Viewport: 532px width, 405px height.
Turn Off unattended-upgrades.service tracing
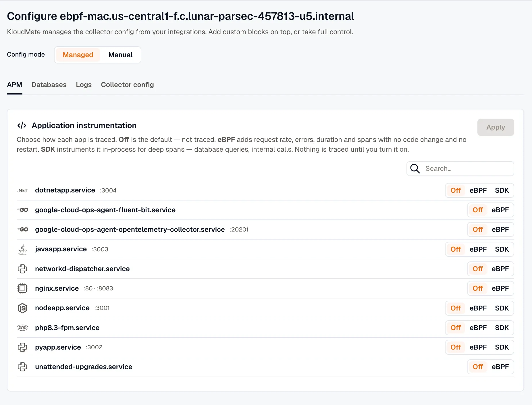tap(478, 367)
